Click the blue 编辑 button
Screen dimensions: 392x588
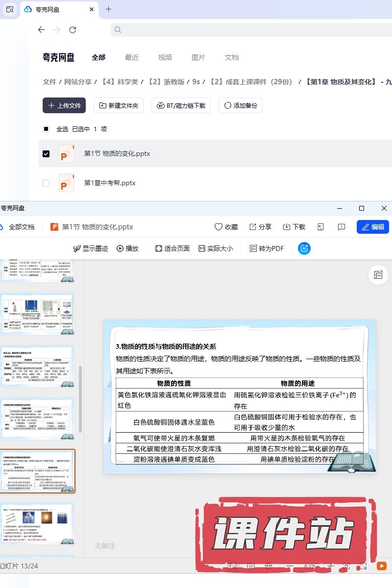[x=372, y=227]
